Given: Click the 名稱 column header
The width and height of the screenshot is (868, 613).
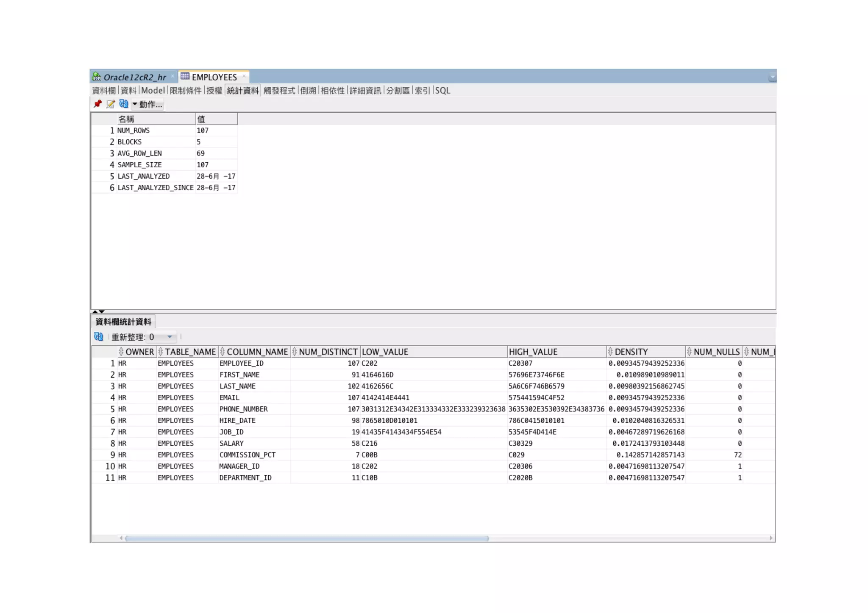Looking at the screenshot, I should pyautogui.click(x=156, y=119).
